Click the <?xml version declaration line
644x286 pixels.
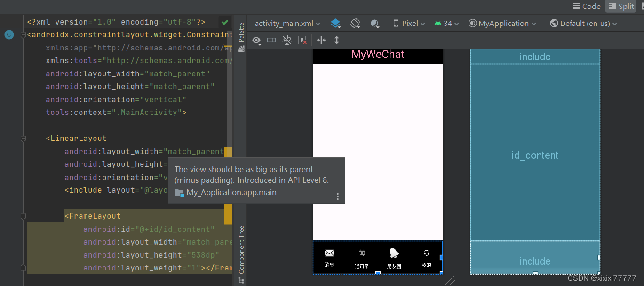(x=116, y=22)
